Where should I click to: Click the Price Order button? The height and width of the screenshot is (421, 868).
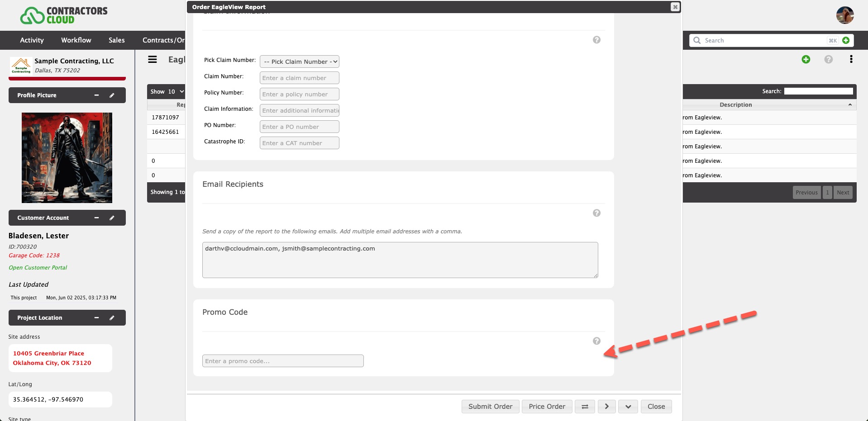[547, 407]
